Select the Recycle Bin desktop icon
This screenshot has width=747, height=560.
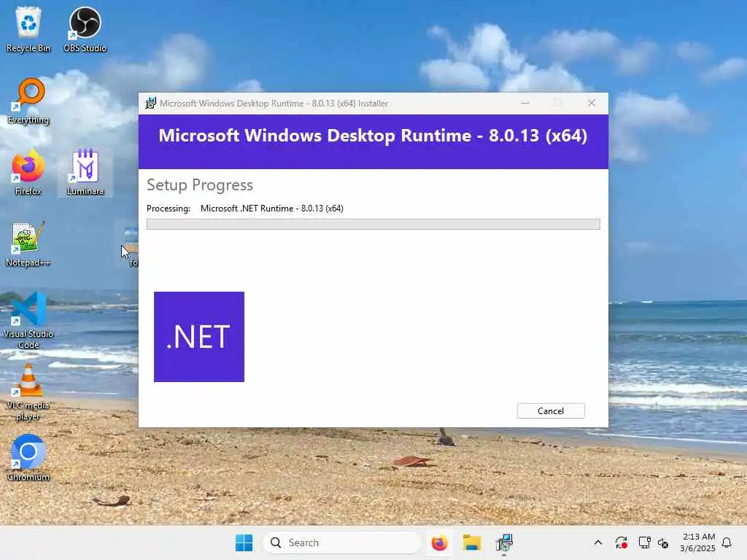click(x=28, y=29)
